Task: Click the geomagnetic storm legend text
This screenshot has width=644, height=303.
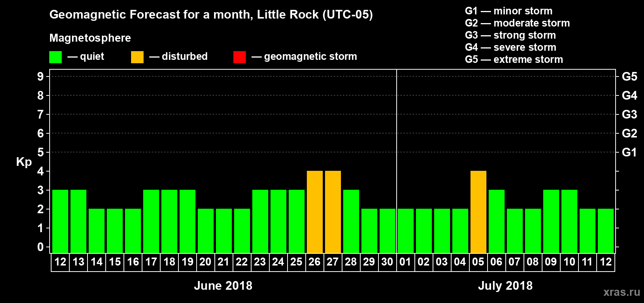Action: point(311,56)
